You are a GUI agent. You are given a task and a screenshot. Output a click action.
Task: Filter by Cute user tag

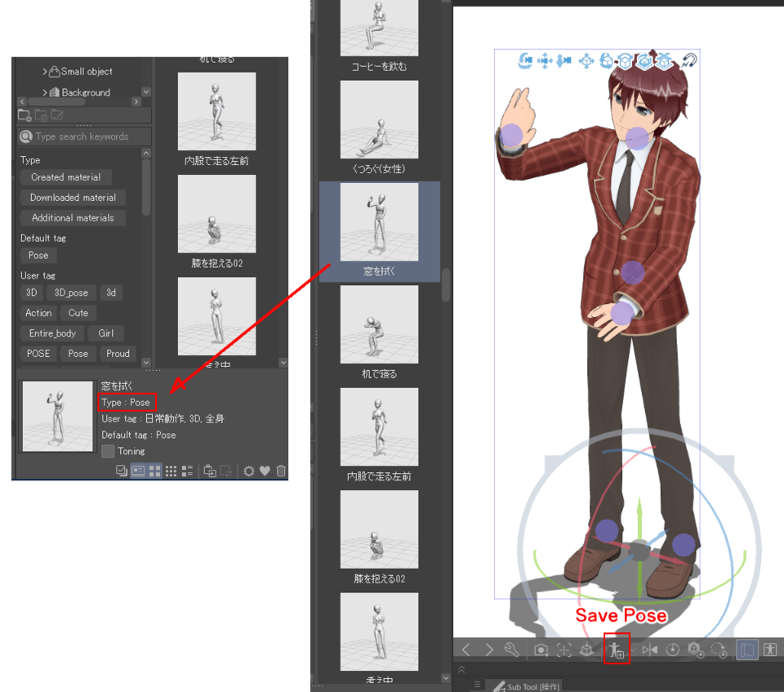click(78, 313)
